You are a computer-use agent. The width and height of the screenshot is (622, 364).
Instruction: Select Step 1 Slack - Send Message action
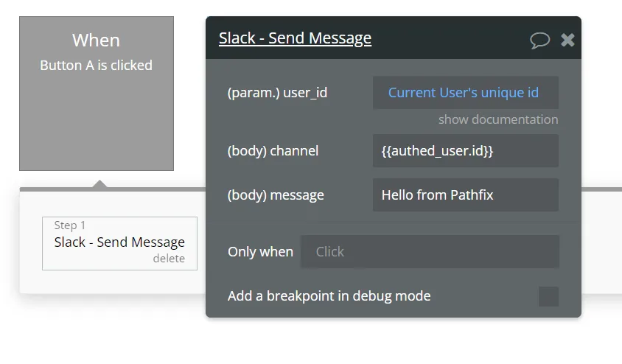point(120,243)
